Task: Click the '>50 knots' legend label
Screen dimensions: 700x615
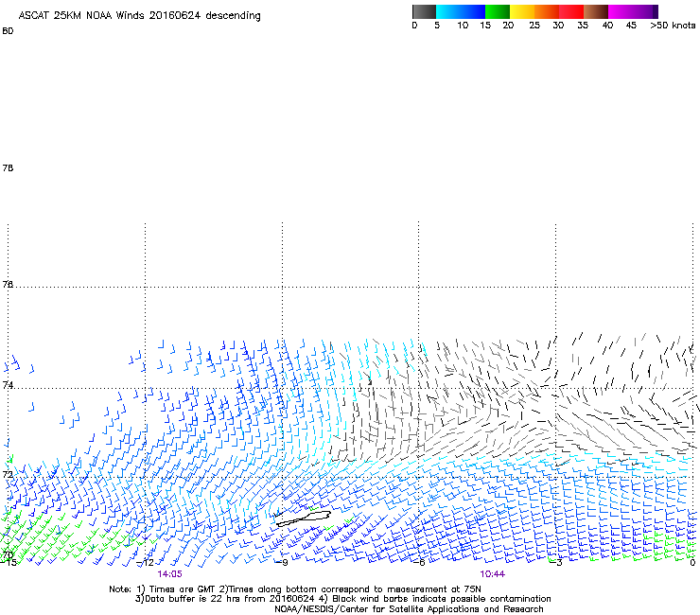Action: coord(673,26)
